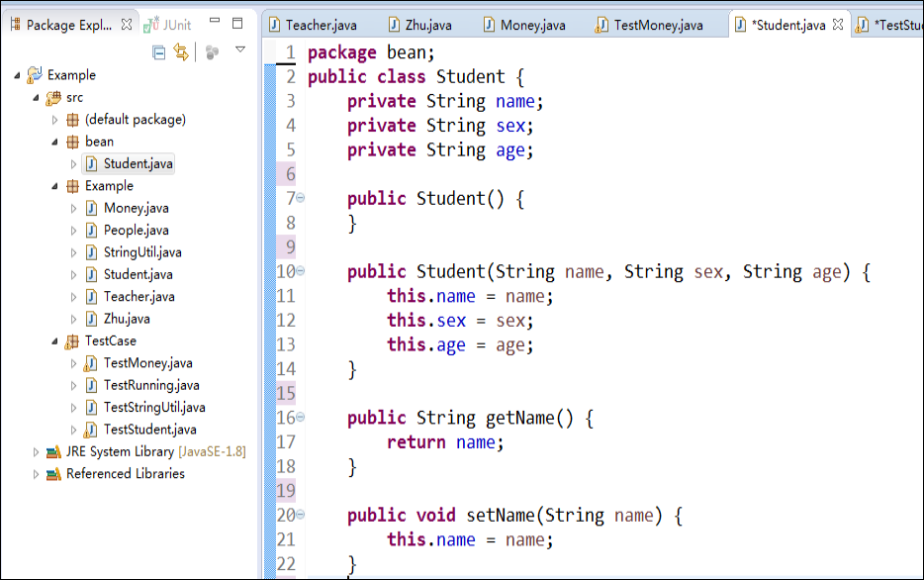The width and height of the screenshot is (924, 580).
Task: Open the Zhu.java editor tab
Action: [420, 25]
